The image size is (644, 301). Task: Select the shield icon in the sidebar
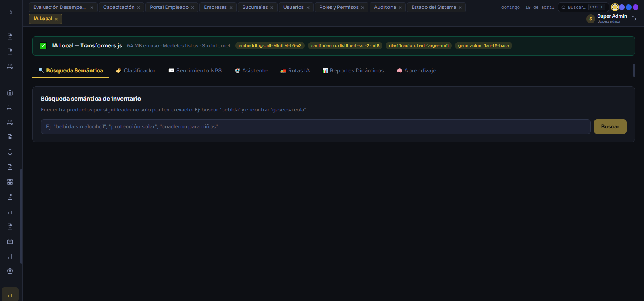click(x=10, y=152)
